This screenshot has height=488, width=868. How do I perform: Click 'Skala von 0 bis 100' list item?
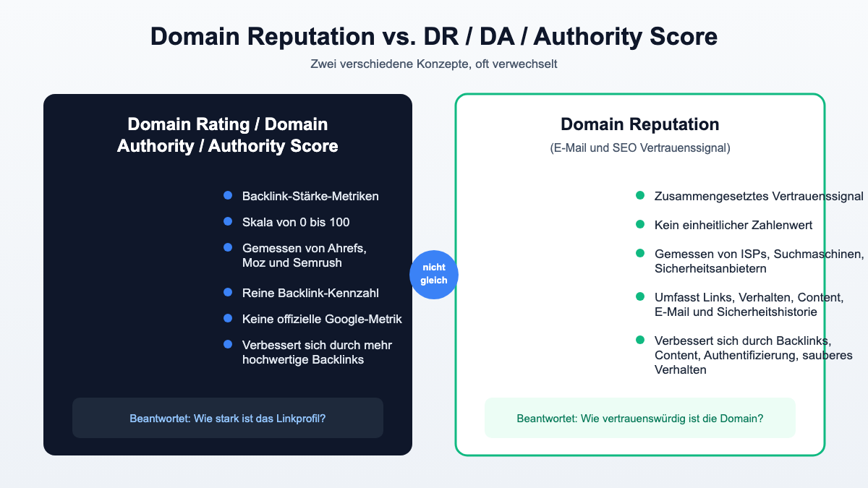296,222
